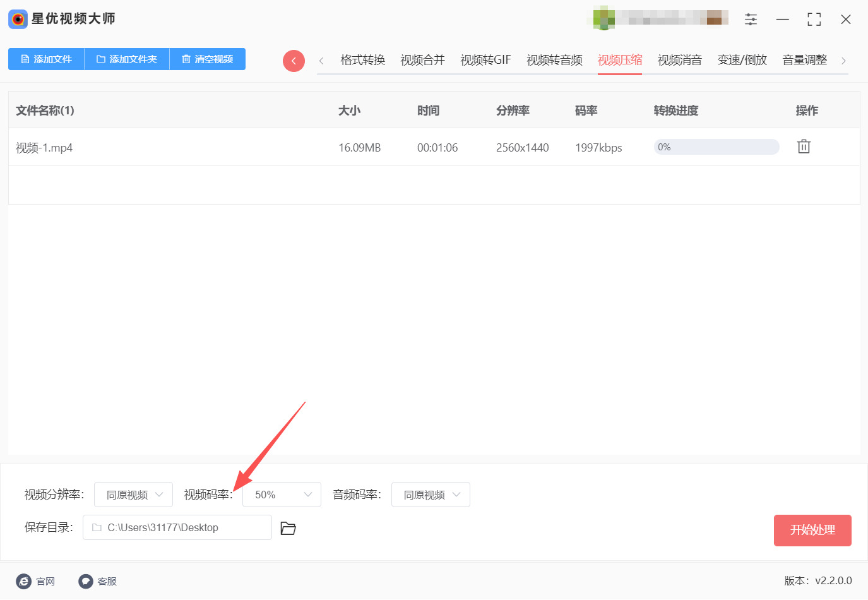Click the 星优视频大师 app logo icon

[x=18, y=19]
